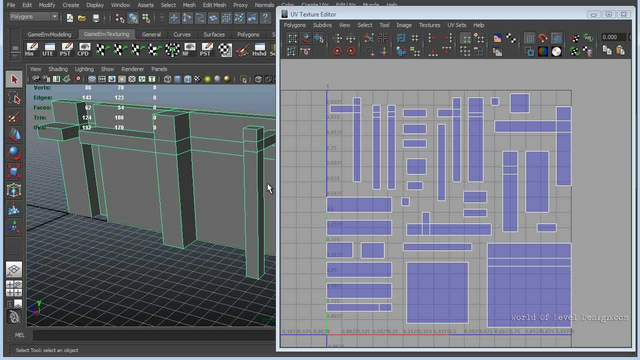Click the UV value field showing 0.000
The image size is (640, 360).
613,37
